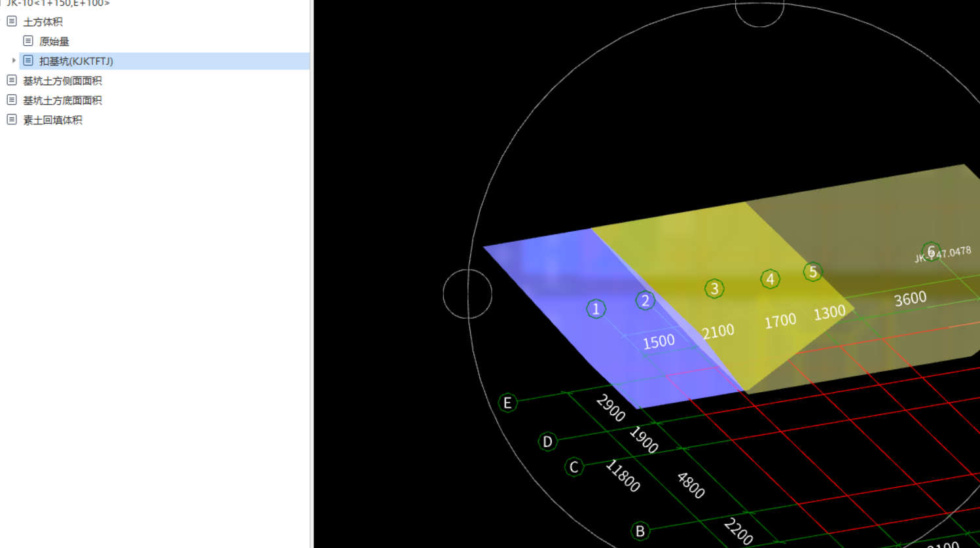Select the 原始量 tree item
980x548 pixels.
(x=54, y=41)
